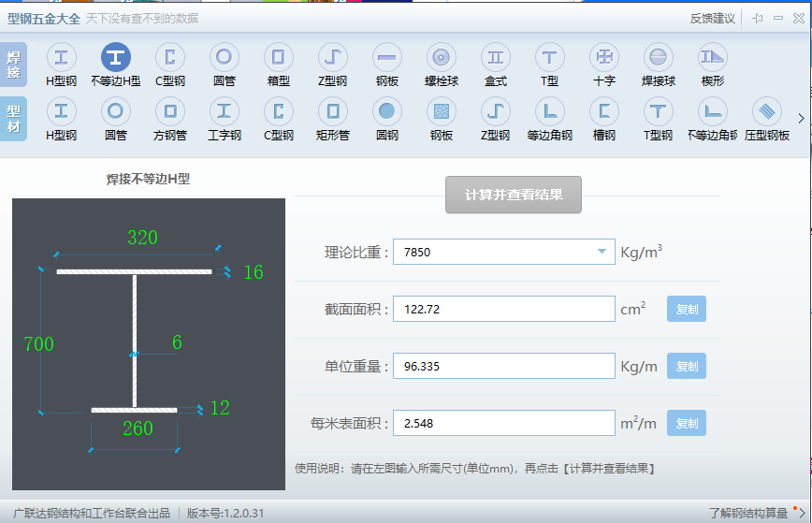Show more profile types with right arrow
Viewport: 812px width, 523px height.
tap(801, 119)
